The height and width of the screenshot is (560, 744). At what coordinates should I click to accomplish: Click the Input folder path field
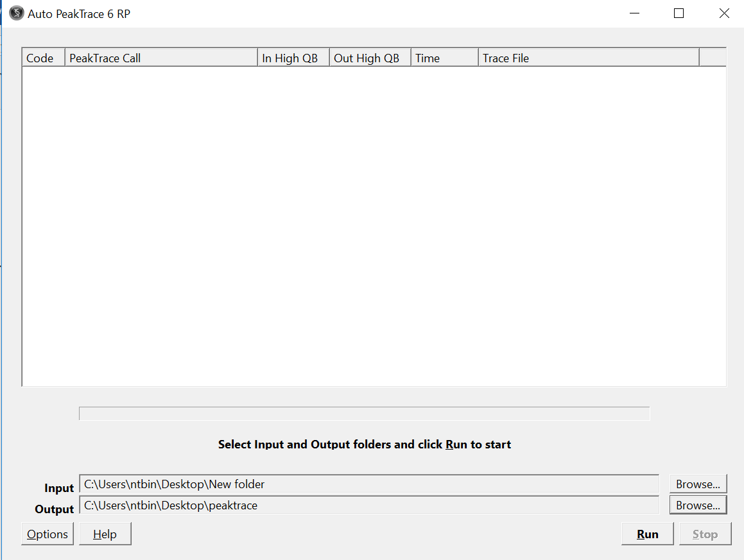pyautogui.click(x=369, y=484)
